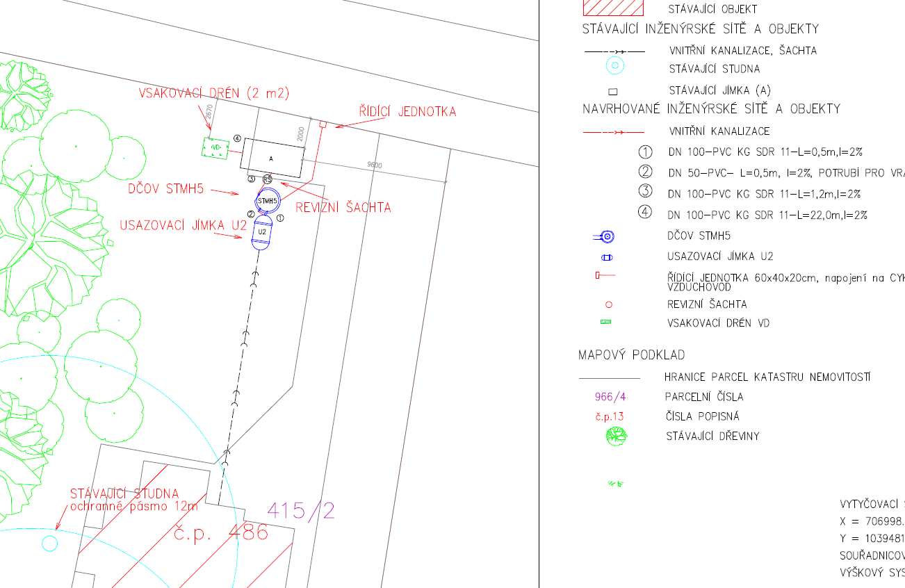Click the red USAZOVACÍ JÍMKA U2 label in the drawing
The image size is (905, 588).
[184, 226]
